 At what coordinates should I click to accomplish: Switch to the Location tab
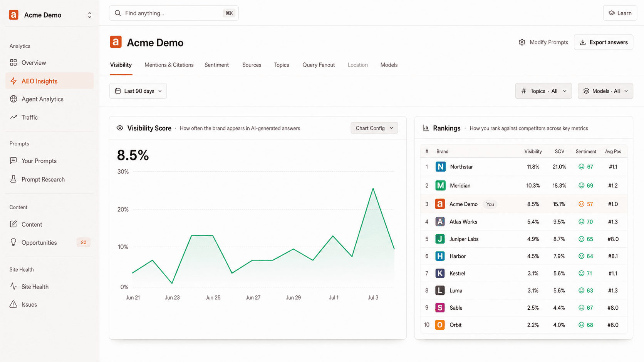click(x=358, y=65)
